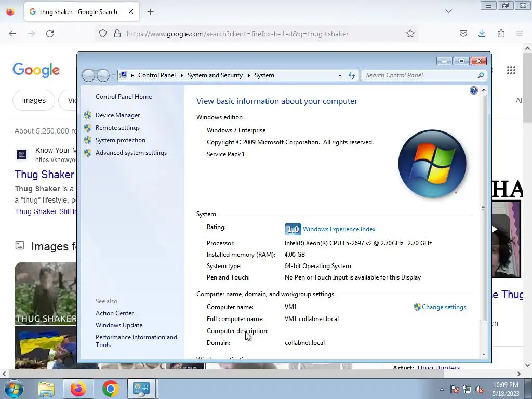This screenshot has width=532, height=399.
Task: Click the System protection shield icon
Action: [88, 140]
